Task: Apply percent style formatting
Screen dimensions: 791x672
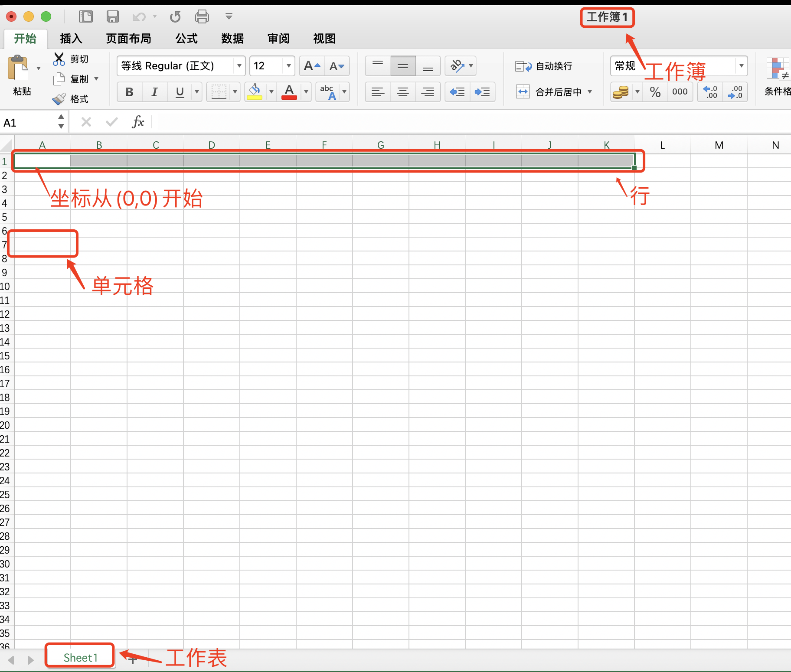Action: point(655,92)
